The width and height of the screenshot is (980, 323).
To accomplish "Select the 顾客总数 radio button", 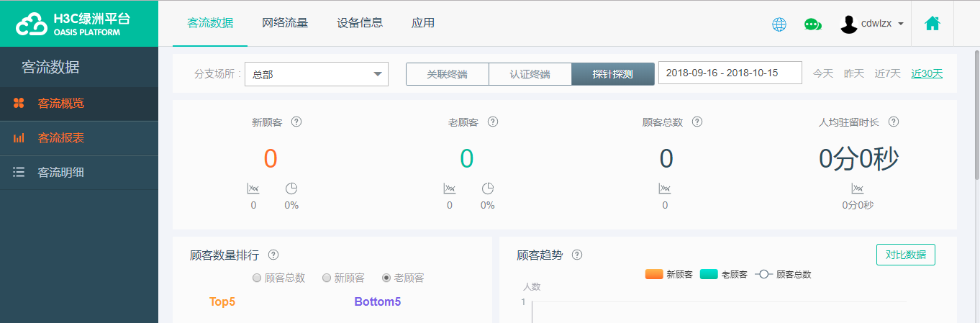I will point(257,278).
